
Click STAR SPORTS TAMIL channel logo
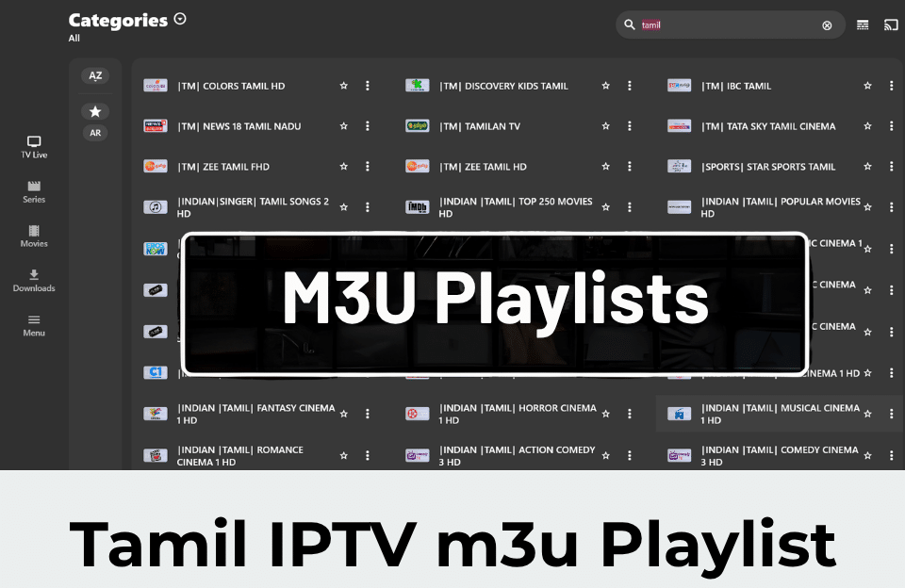coord(680,166)
